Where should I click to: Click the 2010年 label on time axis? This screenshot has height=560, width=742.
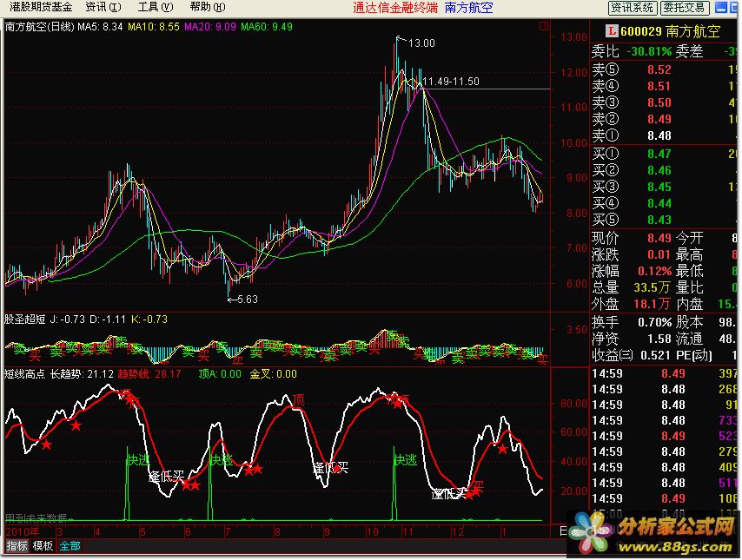[23, 531]
